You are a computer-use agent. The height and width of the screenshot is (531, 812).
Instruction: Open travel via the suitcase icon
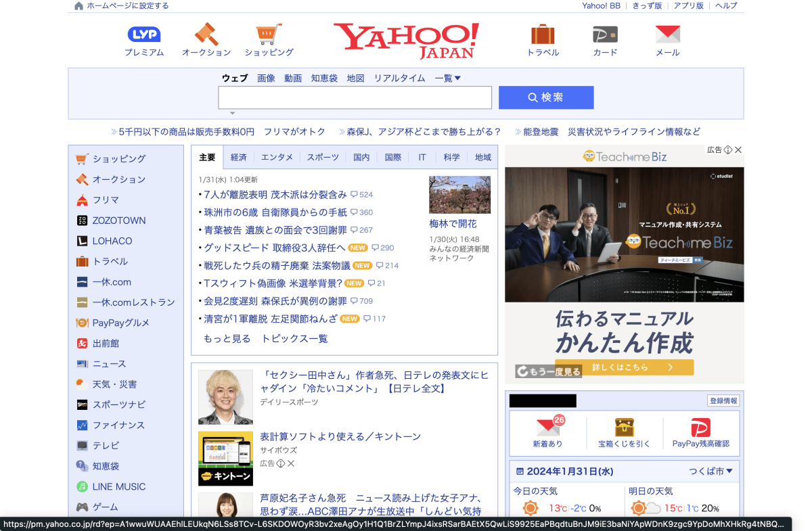(541, 32)
